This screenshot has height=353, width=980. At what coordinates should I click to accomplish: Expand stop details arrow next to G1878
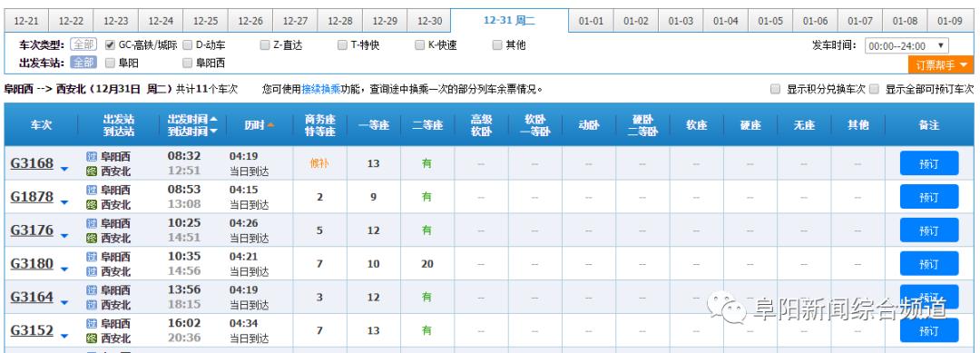coord(64,202)
